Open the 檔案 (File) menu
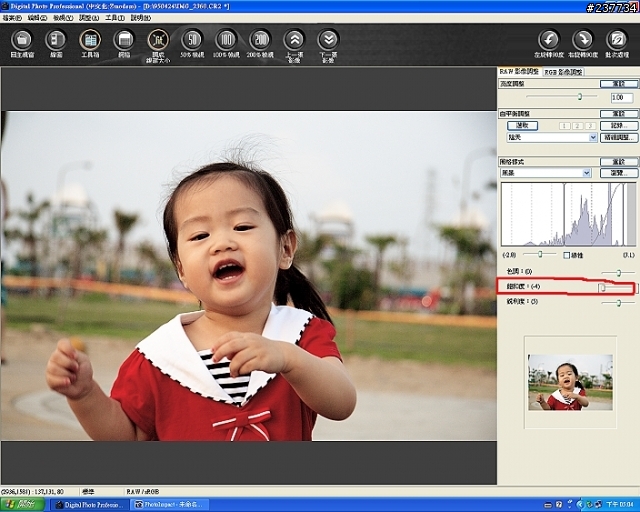Screen dimensions: 640x512 (12, 18)
